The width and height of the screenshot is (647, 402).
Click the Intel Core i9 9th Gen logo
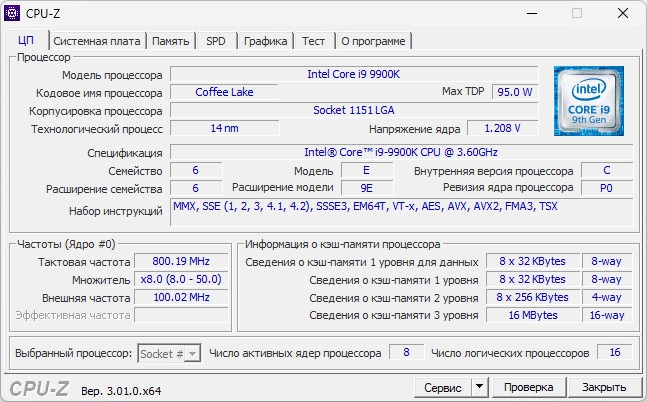click(x=588, y=101)
